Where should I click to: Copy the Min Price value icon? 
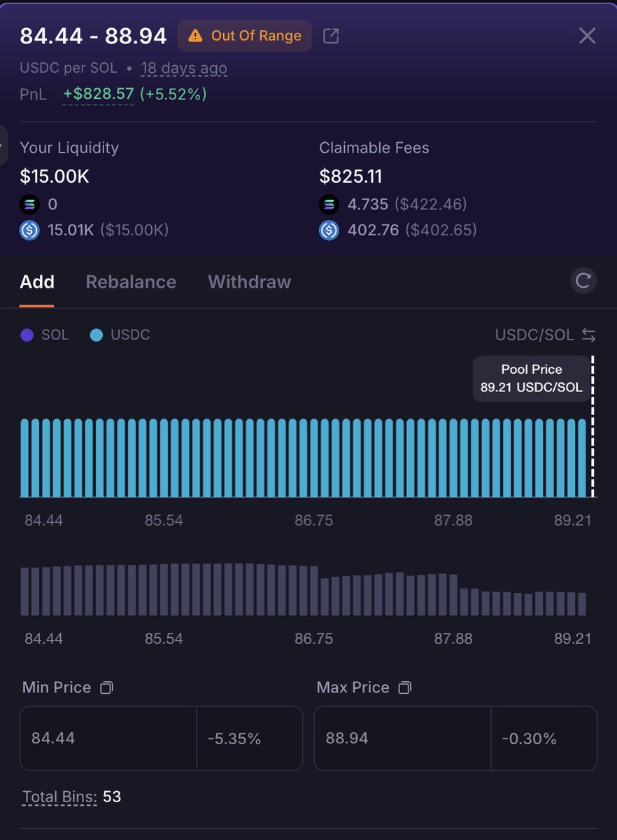point(106,688)
